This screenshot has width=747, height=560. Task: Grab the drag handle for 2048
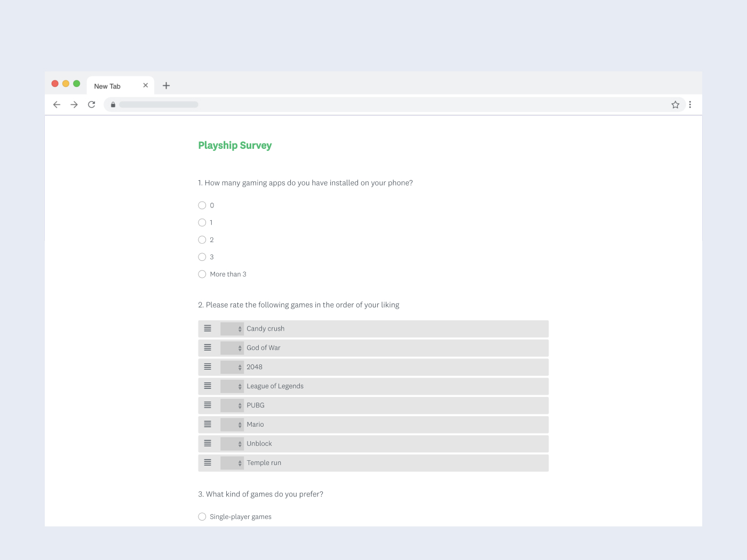(x=208, y=367)
